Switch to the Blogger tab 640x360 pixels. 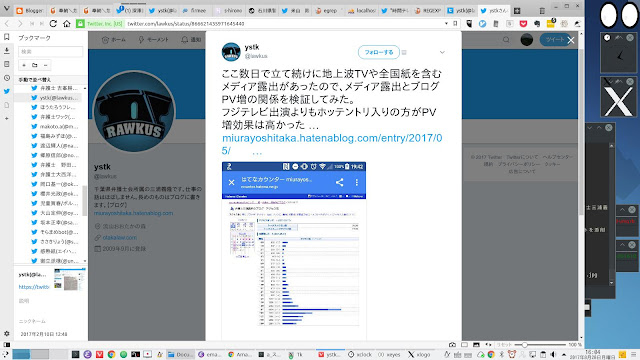(x=30, y=11)
